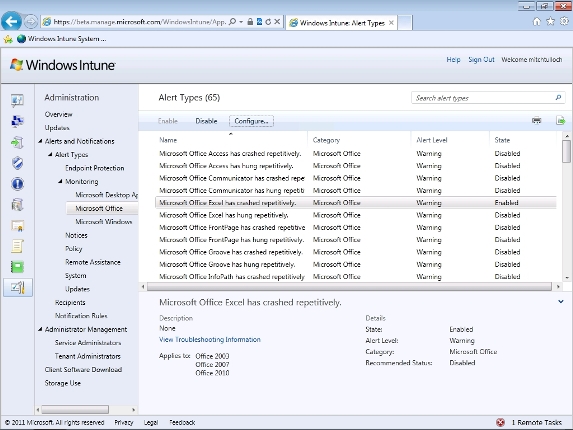Image resolution: width=573 pixels, height=430 pixels.
Task: Click the Sign Out link
Action: [481, 60]
